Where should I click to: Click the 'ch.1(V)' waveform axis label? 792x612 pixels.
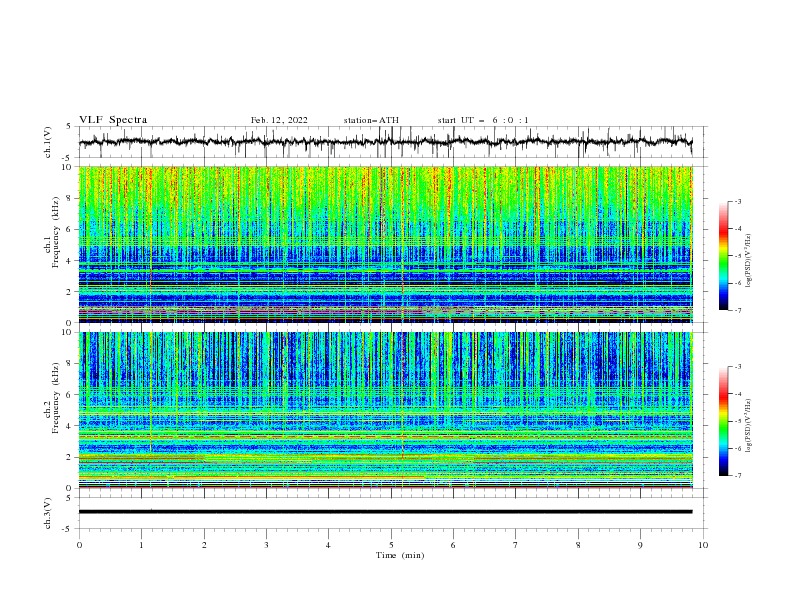click(x=48, y=142)
